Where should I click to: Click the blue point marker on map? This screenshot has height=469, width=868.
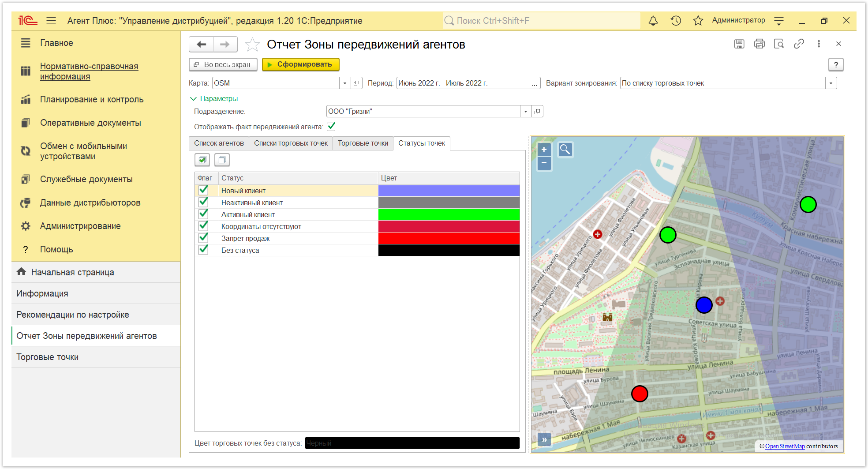(704, 305)
